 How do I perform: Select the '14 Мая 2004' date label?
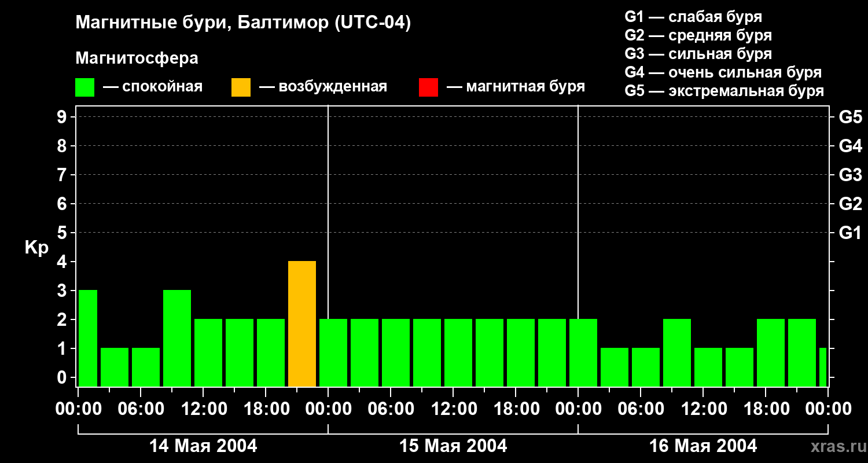[203, 446]
